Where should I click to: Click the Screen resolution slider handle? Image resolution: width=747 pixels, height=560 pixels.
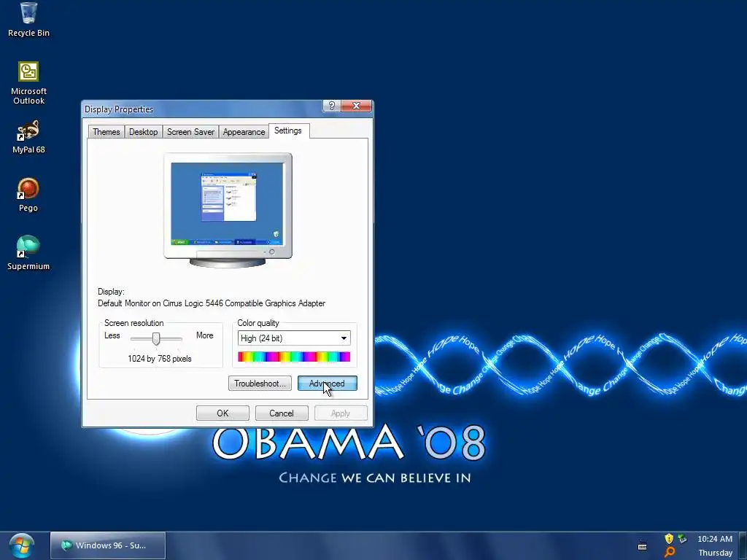[x=156, y=338]
